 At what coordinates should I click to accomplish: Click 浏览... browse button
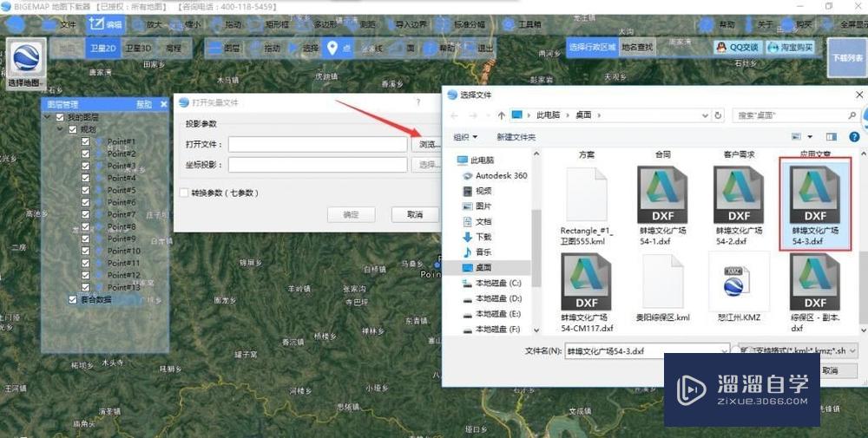[x=429, y=144]
